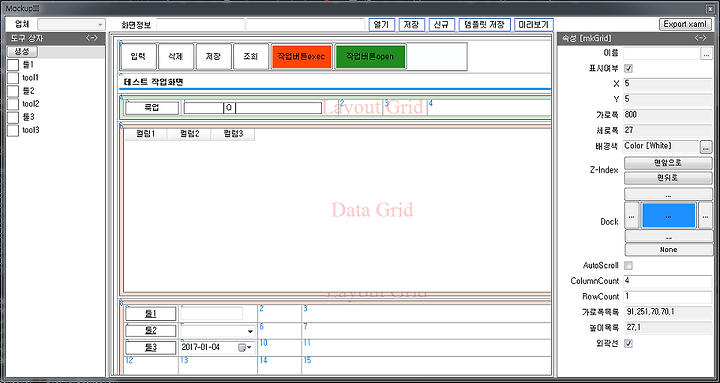Dock to left using the left Dock button
Image resolution: width=720 pixels, height=383 pixels.
coord(632,215)
